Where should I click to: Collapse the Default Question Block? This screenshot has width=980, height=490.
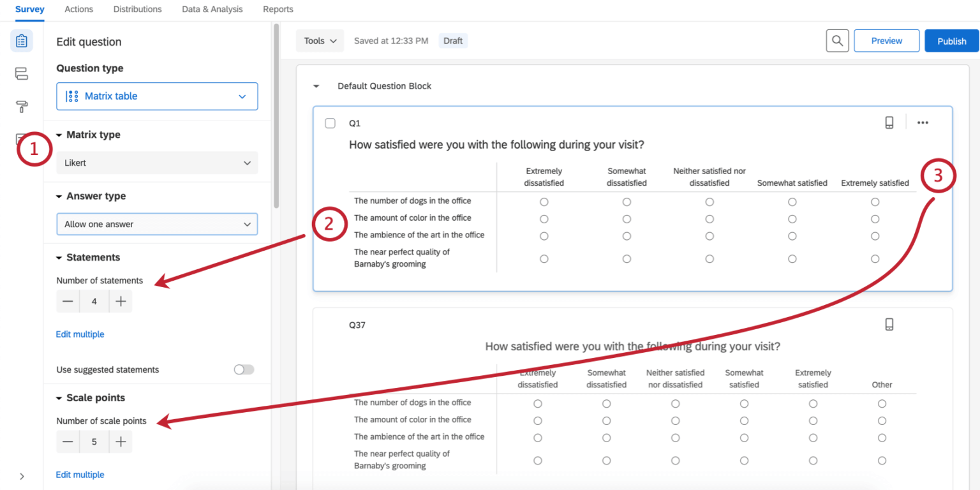tap(316, 85)
